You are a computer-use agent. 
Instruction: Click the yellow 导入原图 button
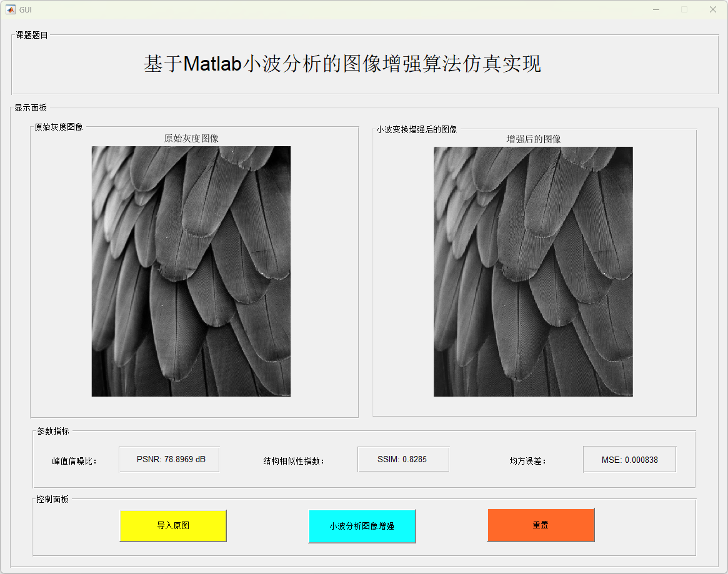coord(173,526)
